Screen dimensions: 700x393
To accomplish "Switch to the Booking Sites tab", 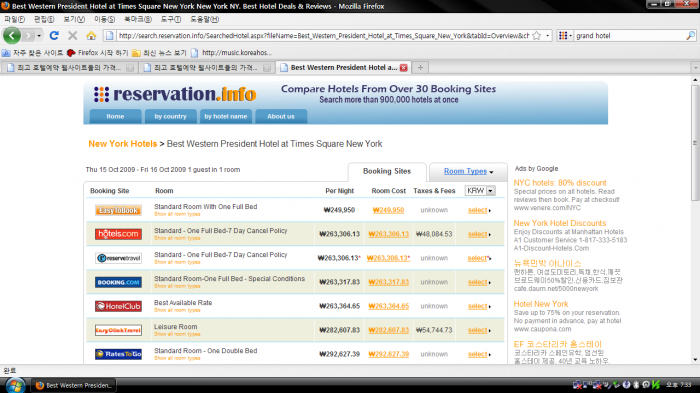I will point(387,171).
